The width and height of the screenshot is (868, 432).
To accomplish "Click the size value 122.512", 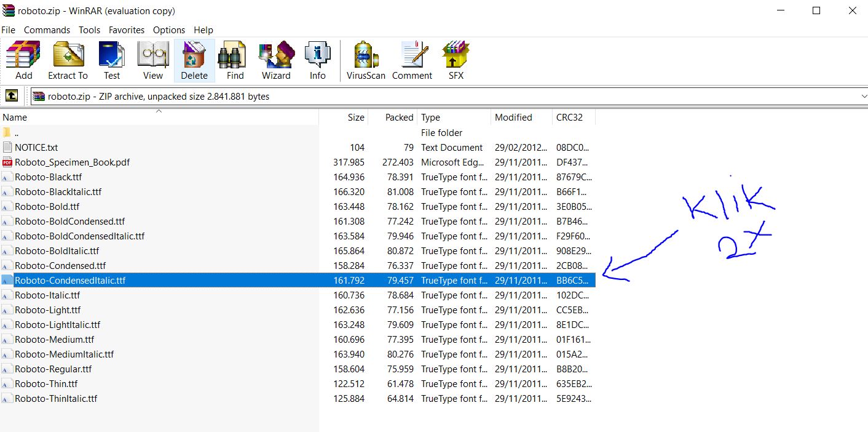I will coord(349,384).
